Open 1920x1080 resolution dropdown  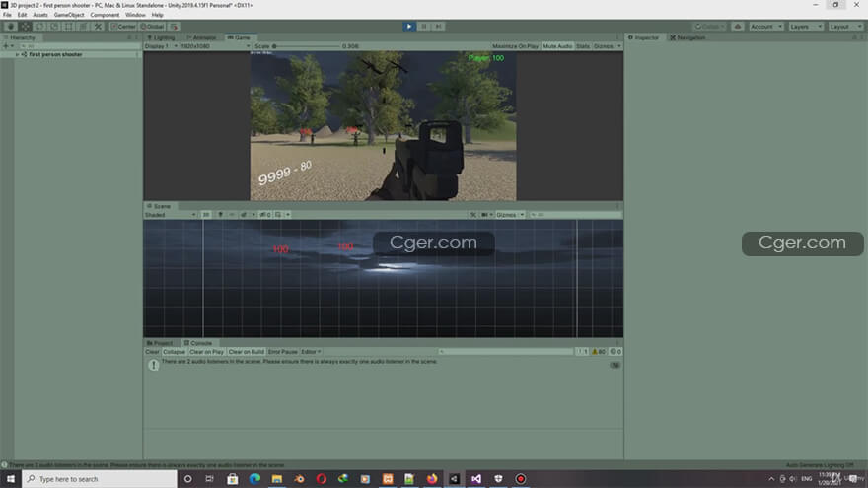[215, 46]
